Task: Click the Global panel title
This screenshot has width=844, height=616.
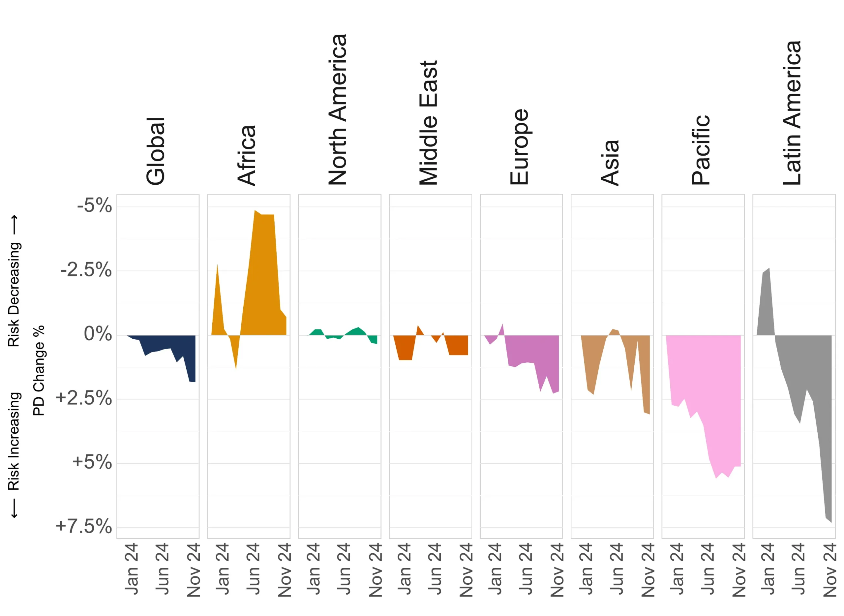Action: point(156,151)
